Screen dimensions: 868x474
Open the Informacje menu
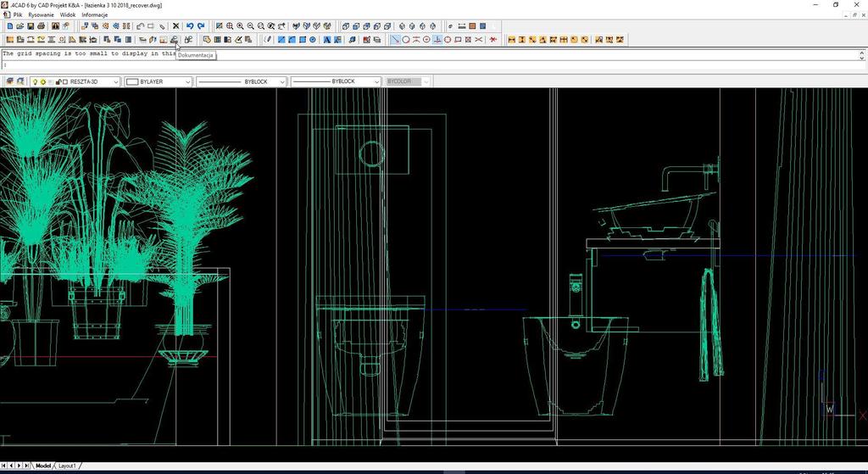(95, 15)
